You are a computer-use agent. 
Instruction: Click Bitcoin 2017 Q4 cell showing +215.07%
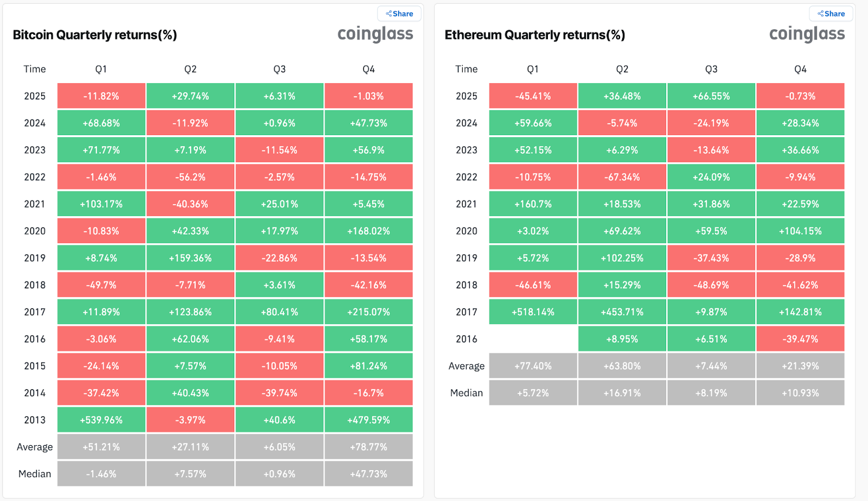coord(369,312)
